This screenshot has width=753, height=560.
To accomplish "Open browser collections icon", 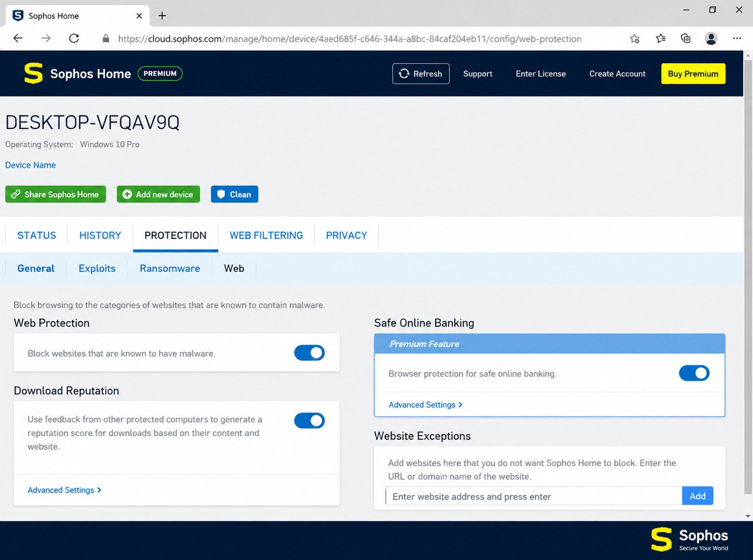I will click(686, 39).
